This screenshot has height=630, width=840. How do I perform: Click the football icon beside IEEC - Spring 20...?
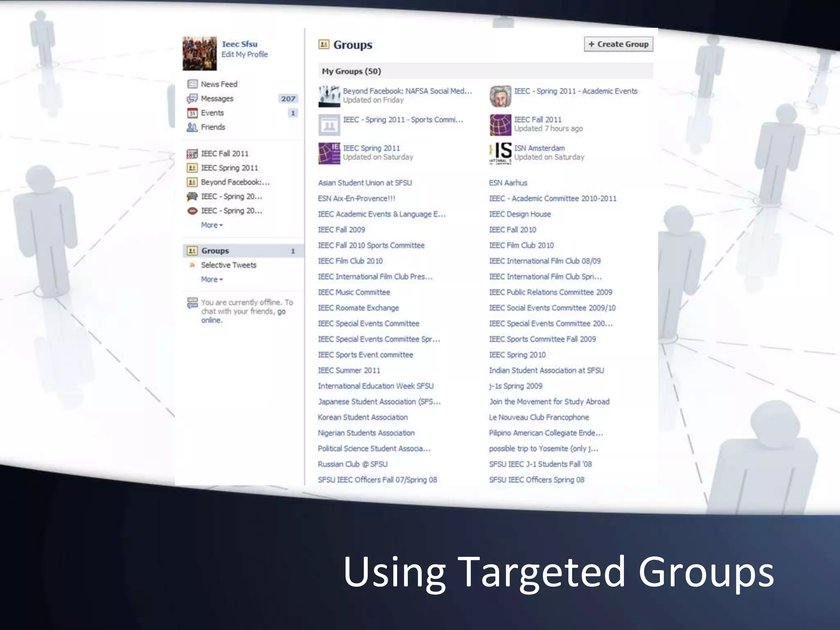(192, 211)
